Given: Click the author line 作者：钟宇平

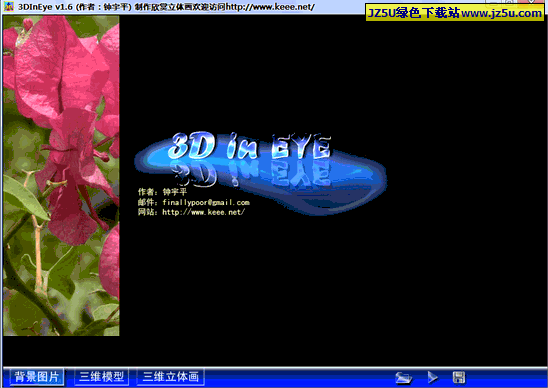Looking at the screenshot, I should pos(163,192).
